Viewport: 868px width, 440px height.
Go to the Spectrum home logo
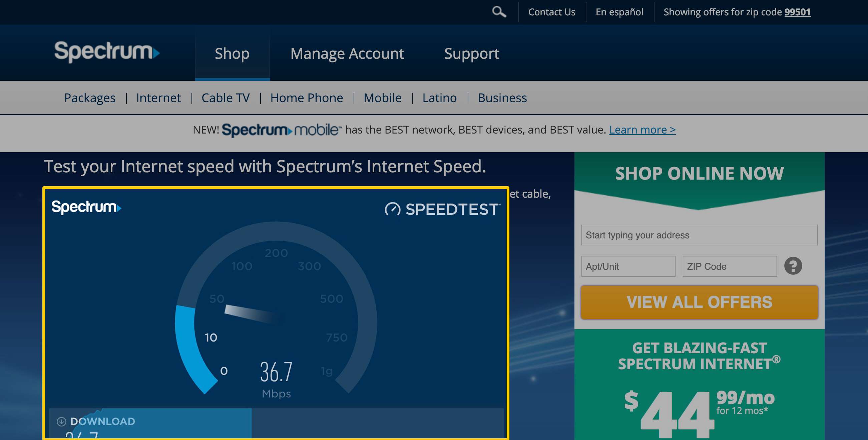[x=107, y=52]
